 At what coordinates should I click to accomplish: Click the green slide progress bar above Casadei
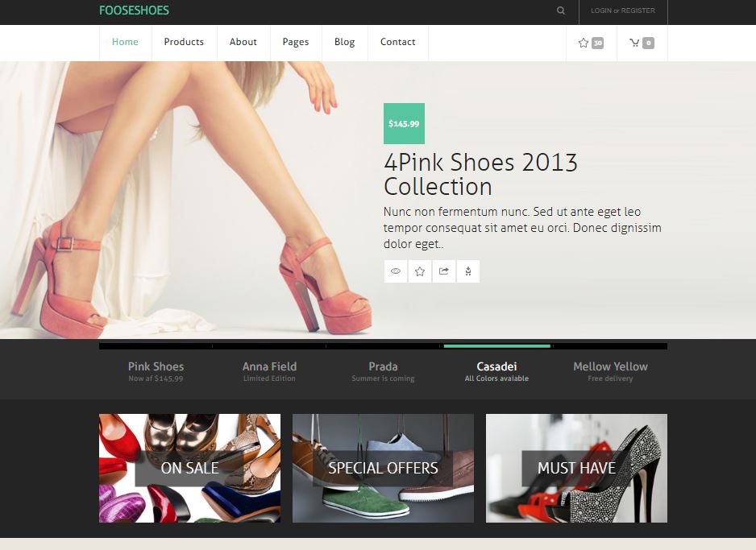pyautogui.click(x=496, y=345)
